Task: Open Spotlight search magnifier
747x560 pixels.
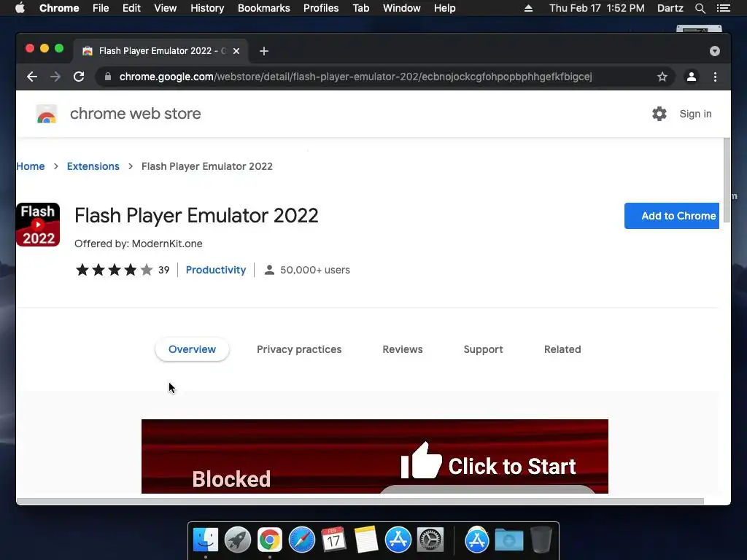Action: click(x=700, y=8)
